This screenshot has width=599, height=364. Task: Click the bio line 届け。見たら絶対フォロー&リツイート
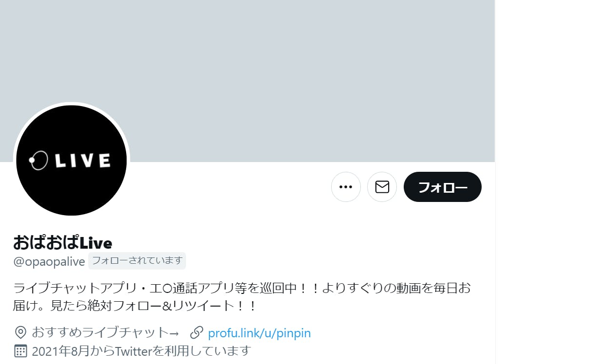(x=135, y=306)
